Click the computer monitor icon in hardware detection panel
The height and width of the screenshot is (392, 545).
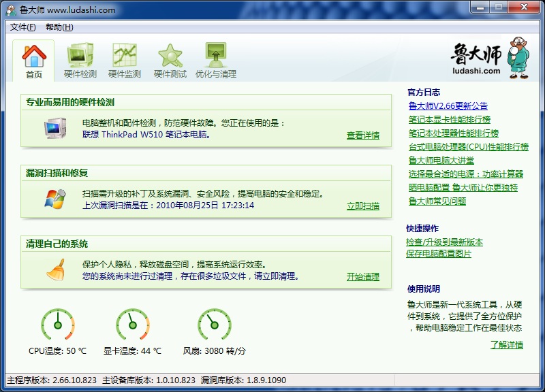coord(55,128)
